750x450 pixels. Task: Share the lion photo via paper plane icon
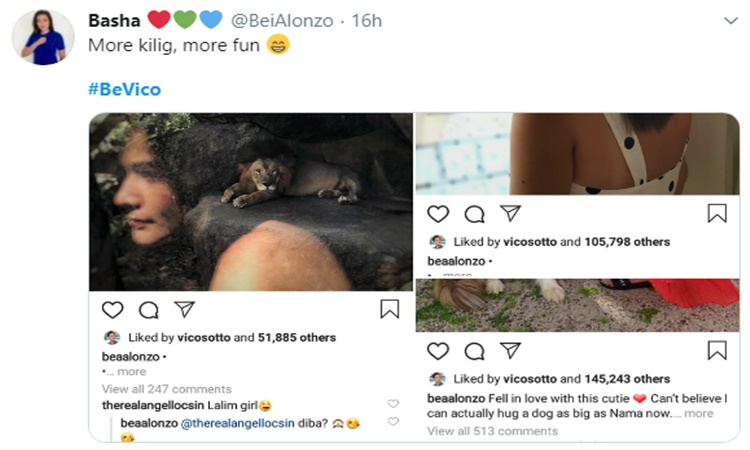point(184,310)
